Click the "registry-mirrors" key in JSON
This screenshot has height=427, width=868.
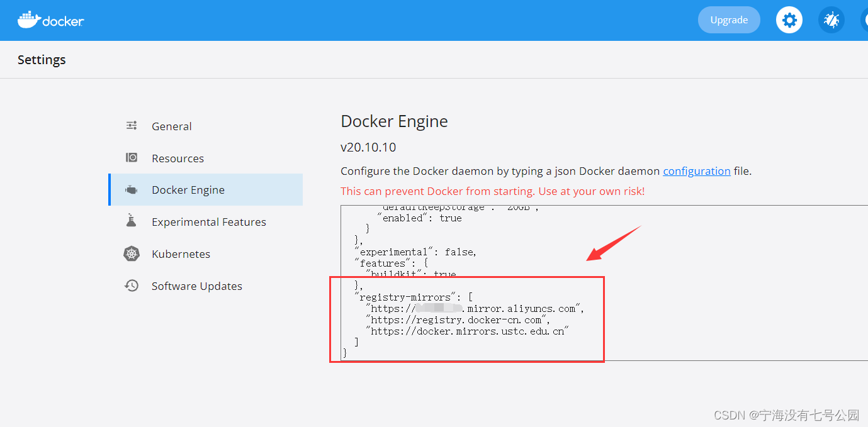tap(405, 297)
